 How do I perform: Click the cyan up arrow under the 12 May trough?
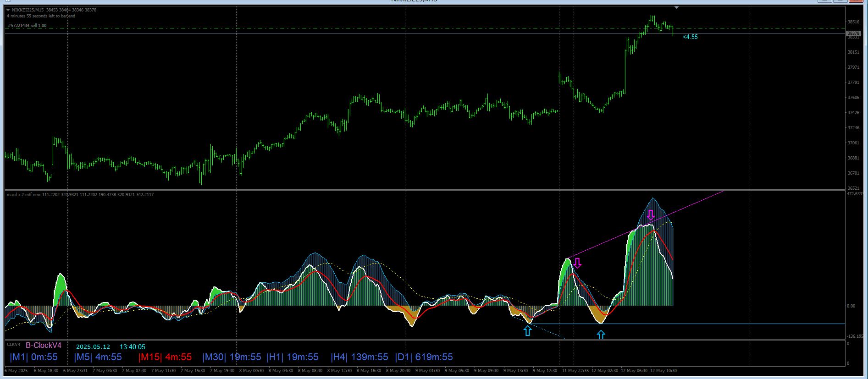(601, 335)
